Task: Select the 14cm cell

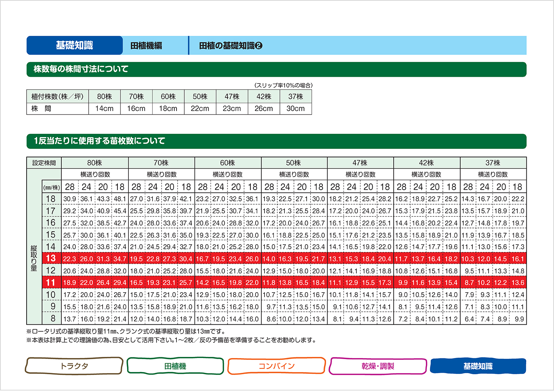Action: click(105, 109)
